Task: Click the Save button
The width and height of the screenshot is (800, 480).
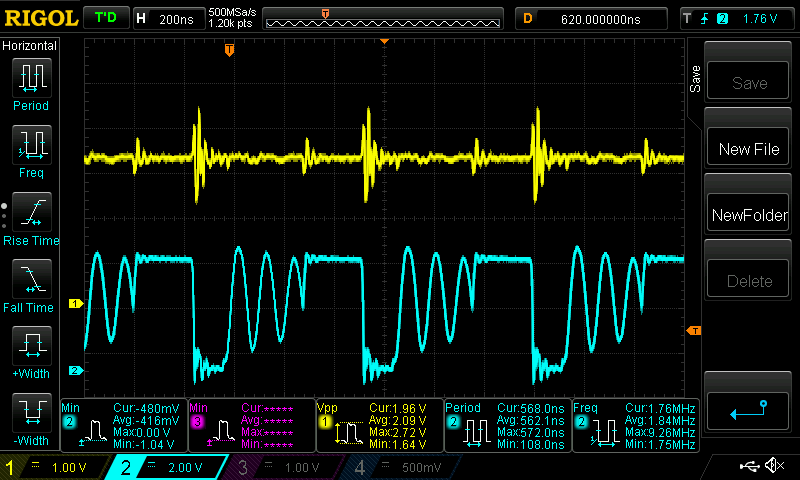Action: coord(748,81)
